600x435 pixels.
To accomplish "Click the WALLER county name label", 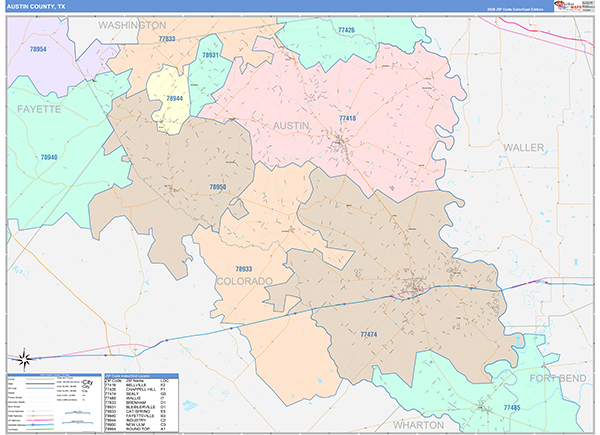I will point(524,147).
